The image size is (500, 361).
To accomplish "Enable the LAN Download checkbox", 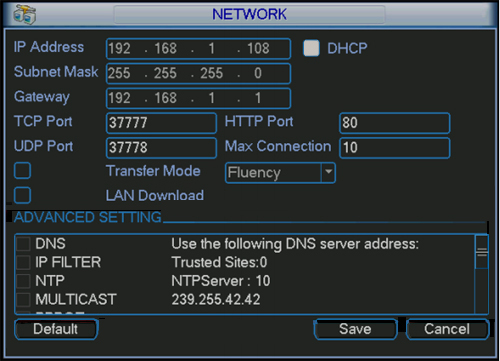I will click(x=22, y=195).
